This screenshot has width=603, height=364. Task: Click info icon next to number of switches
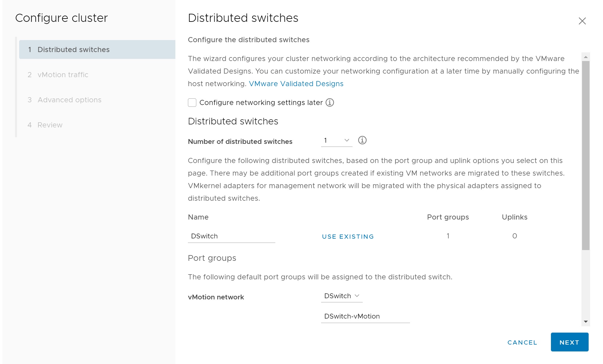(x=362, y=140)
